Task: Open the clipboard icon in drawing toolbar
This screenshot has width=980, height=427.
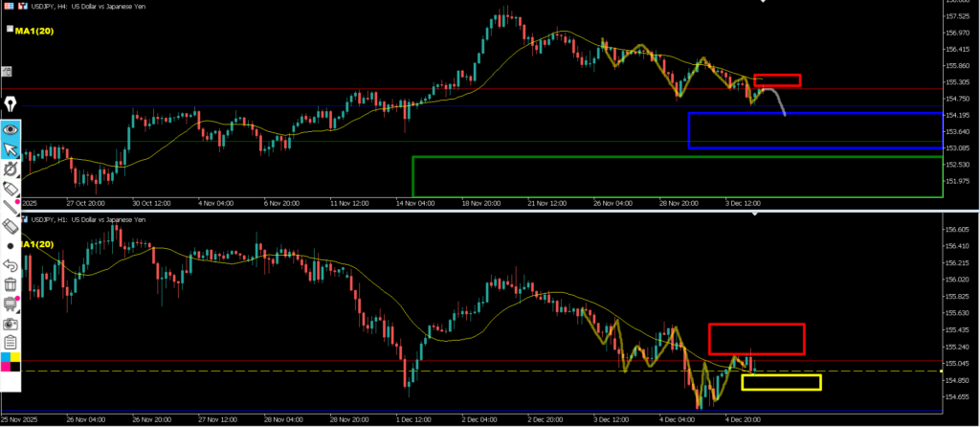Action: point(11,343)
